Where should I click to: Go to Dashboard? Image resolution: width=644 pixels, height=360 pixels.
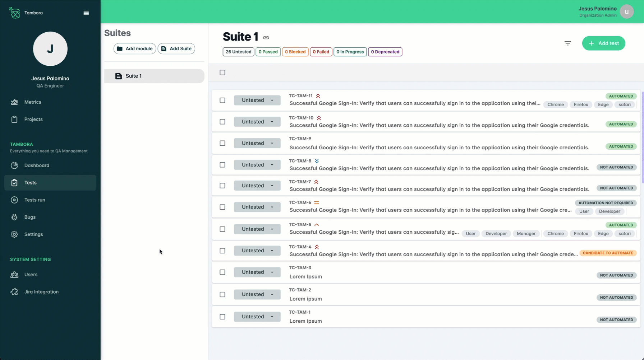50,165
